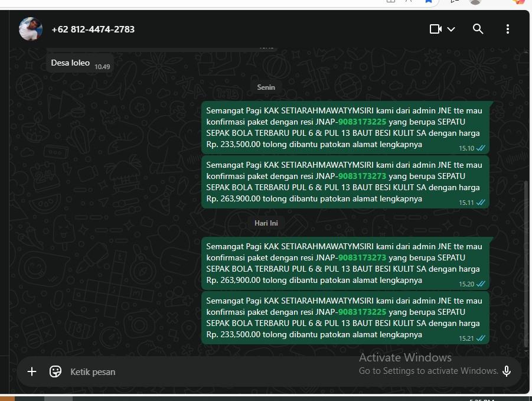Click the read checkmarks on 15.10 message
Screen dimensions: 532x401
(x=481, y=148)
